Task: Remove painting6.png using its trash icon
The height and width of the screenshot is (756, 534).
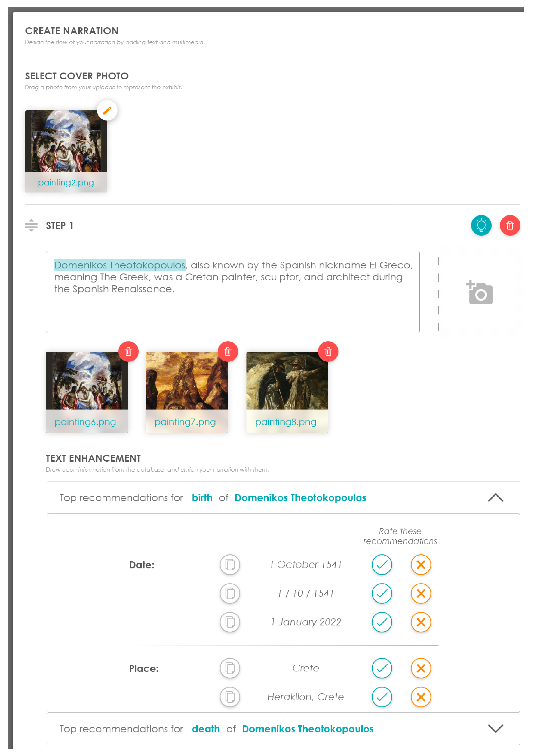Action: click(x=128, y=352)
